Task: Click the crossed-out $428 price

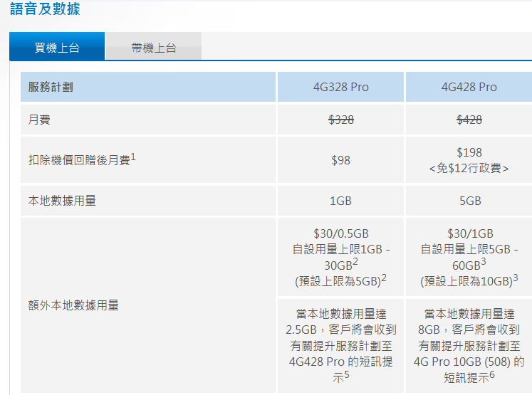Action: 469,120
